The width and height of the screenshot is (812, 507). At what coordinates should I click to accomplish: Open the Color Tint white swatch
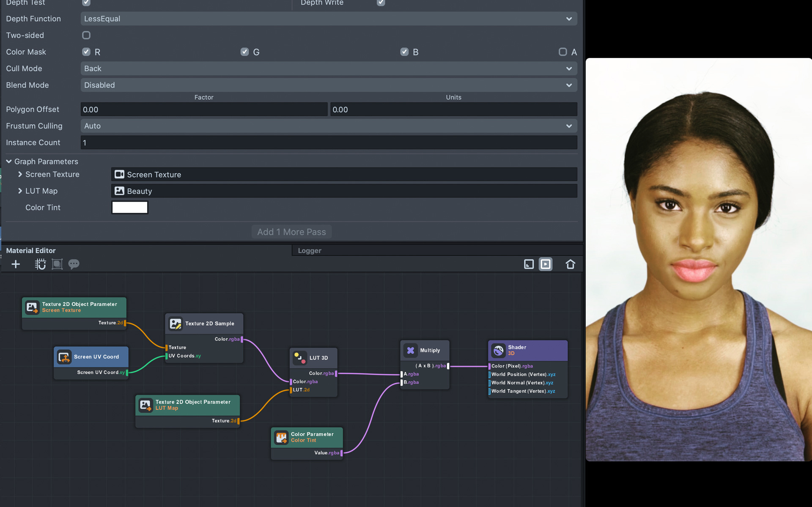(x=129, y=207)
